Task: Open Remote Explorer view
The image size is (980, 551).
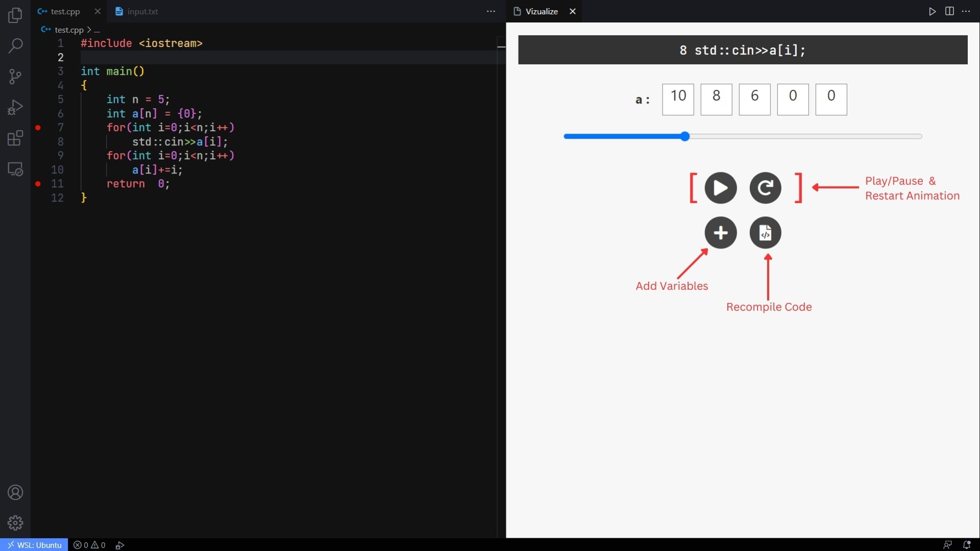Action: point(15,169)
